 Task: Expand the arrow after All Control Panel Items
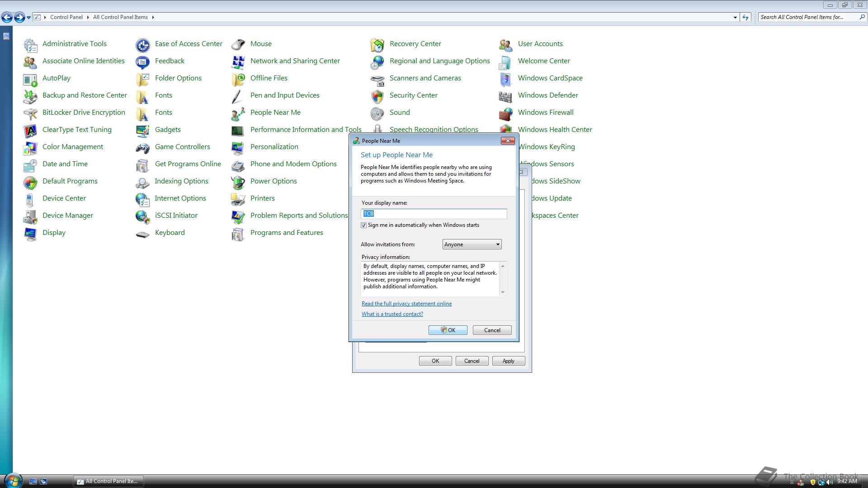(153, 17)
